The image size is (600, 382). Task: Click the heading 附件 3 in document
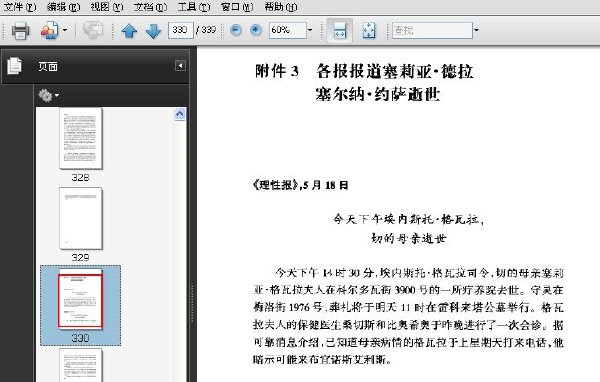click(277, 71)
